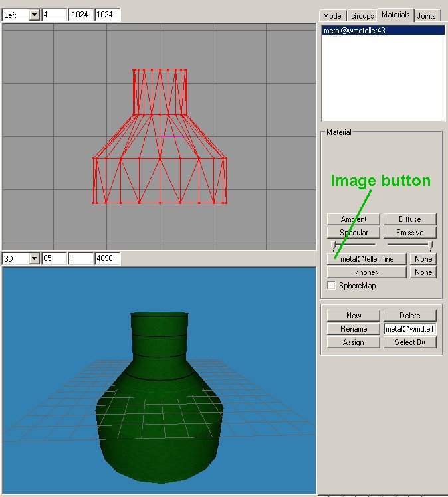
Task: Open the Joints tab
Action: (426, 15)
